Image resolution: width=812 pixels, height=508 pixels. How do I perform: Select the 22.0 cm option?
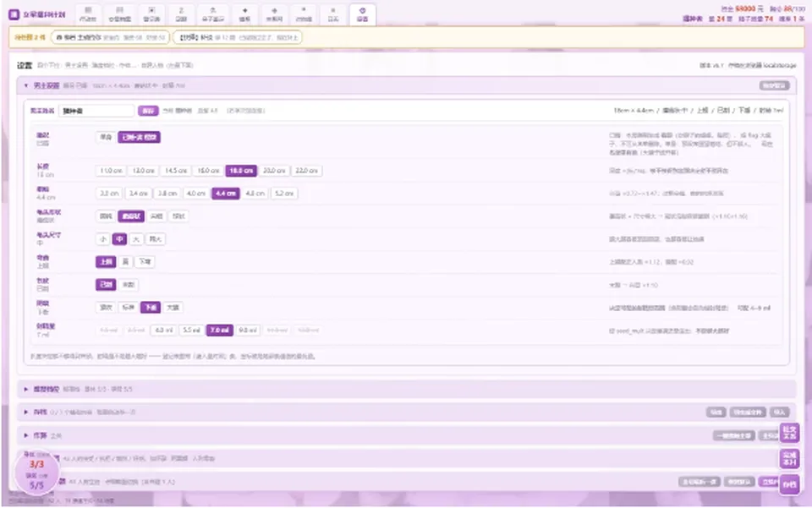point(306,171)
